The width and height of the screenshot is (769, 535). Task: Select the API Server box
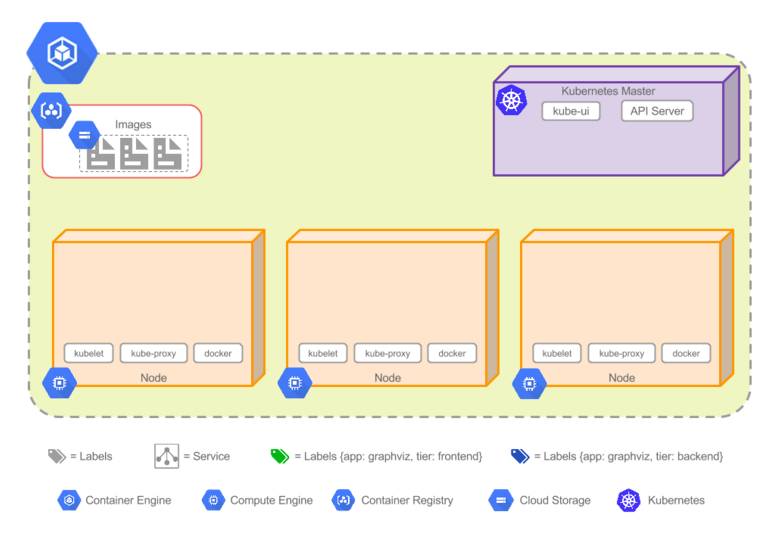point(657,111)
